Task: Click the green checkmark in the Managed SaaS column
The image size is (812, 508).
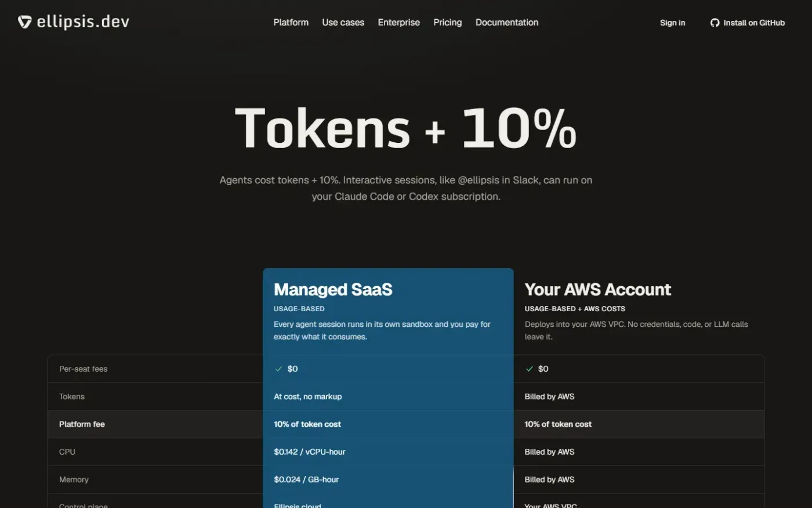Action: tap(278, 369)
